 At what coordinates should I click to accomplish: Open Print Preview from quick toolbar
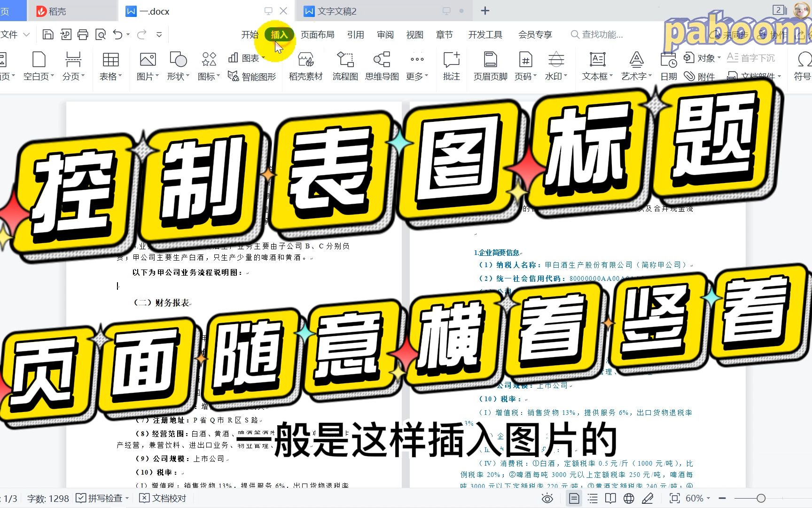tap(100, 34)
